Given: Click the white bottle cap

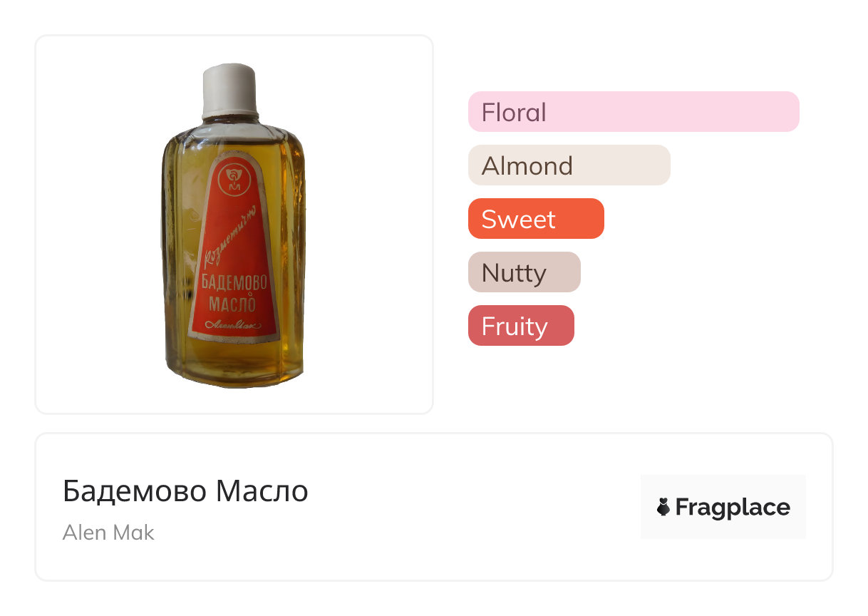Looking at the screenshot, I should pos(229,89).
